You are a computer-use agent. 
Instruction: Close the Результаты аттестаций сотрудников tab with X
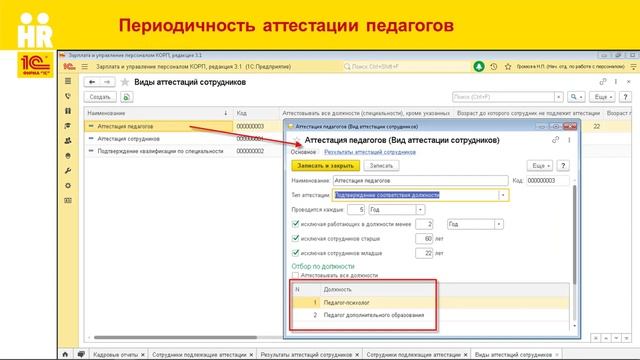(357, 355)
